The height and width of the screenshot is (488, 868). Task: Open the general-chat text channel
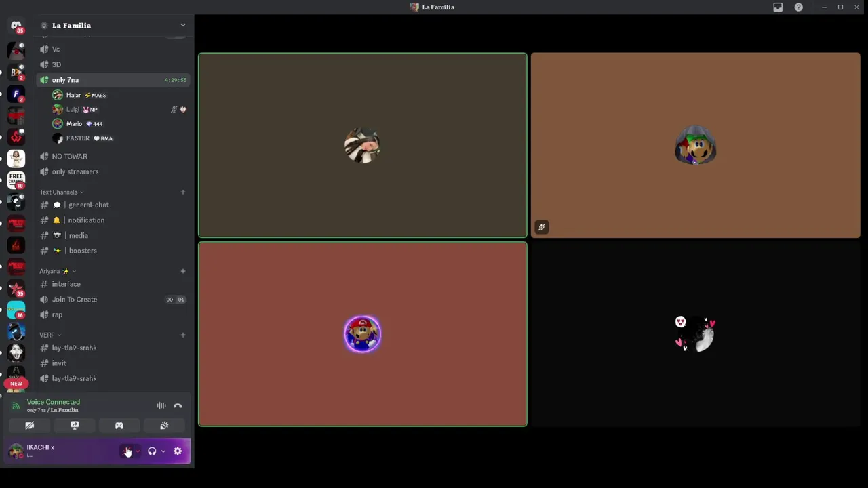[112, 205]
